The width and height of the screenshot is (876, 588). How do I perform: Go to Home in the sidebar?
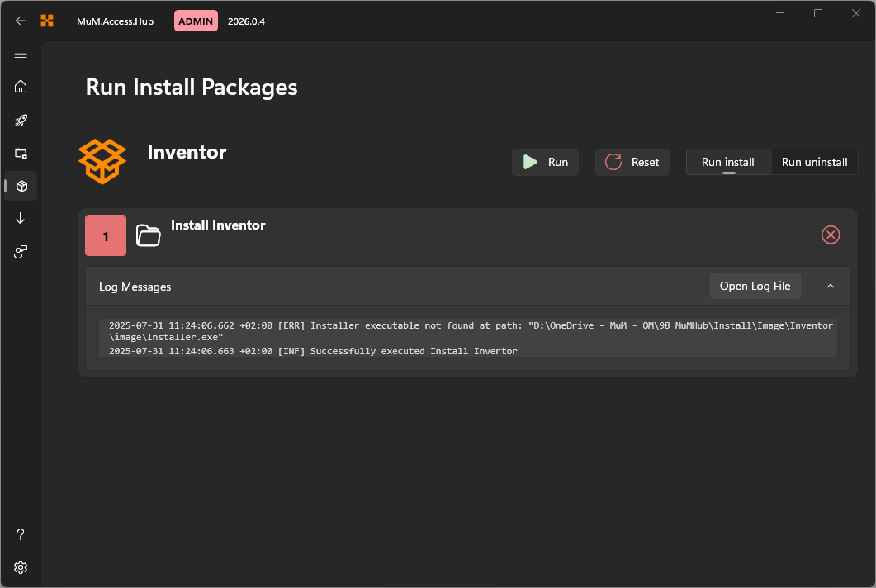pos(21,87)
